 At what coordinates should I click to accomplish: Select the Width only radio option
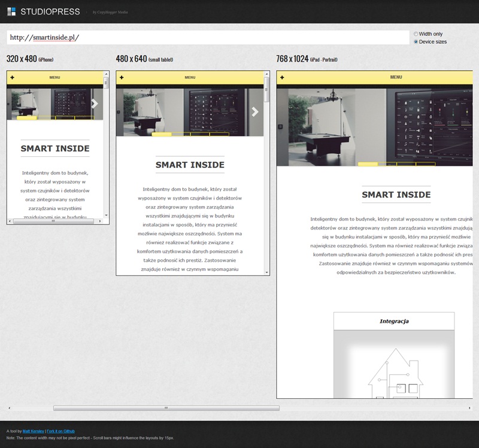click(x=416, y=34)
